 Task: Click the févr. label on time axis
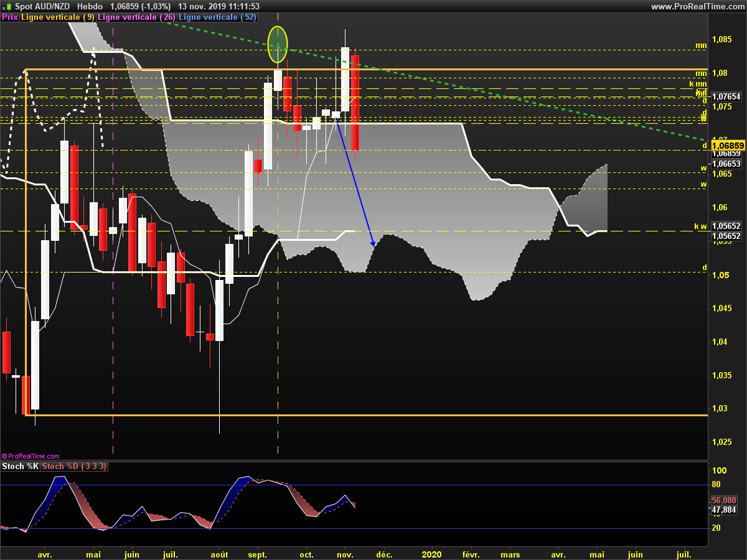coord(471,554)
